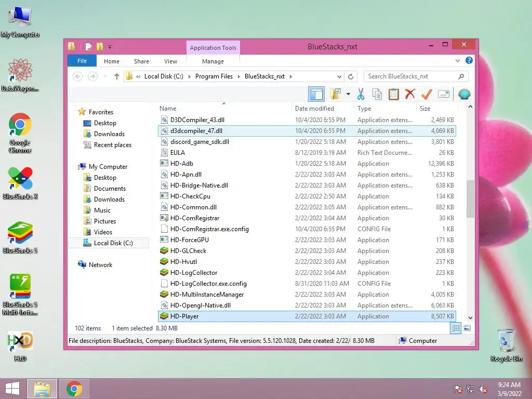Select the d3dcompiler_47.dll file
The image size is (532, 399).
click(x=307, y=130)
